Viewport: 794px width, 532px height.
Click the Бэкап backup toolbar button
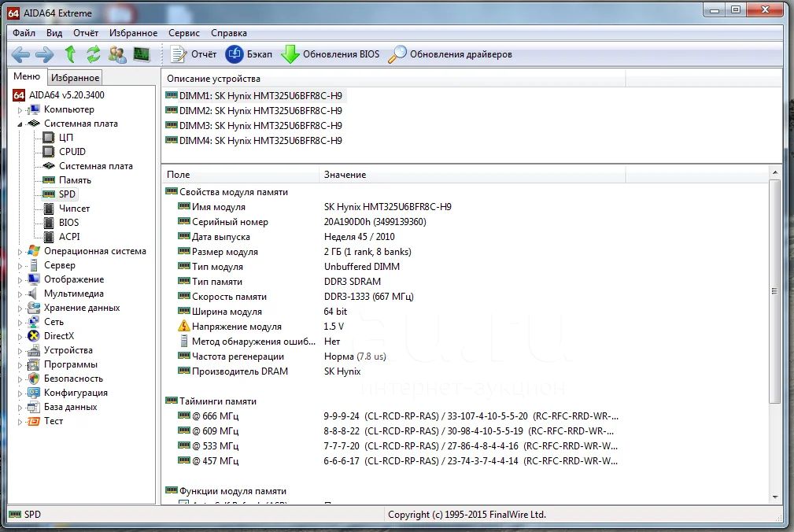249,54
